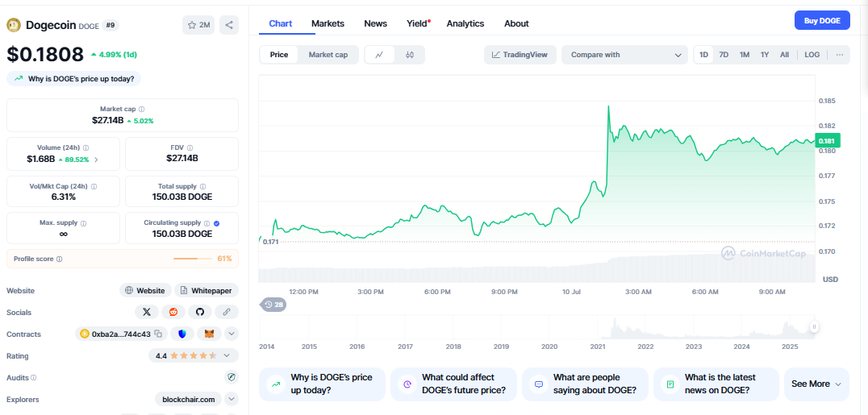The image size is (868, 415).
Task: Open the News tab
Action: pos(375,24)
